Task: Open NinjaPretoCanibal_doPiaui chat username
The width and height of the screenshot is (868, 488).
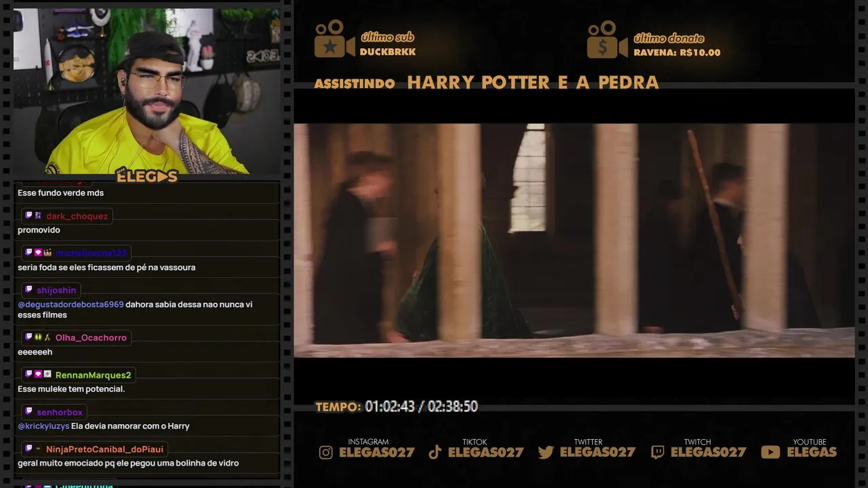Action: [104, 449]
